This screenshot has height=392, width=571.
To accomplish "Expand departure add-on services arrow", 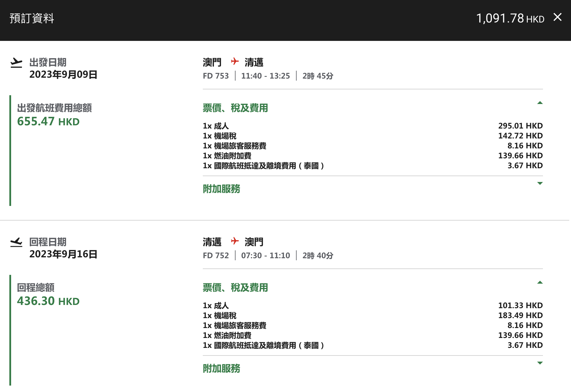I will (540, 183).
